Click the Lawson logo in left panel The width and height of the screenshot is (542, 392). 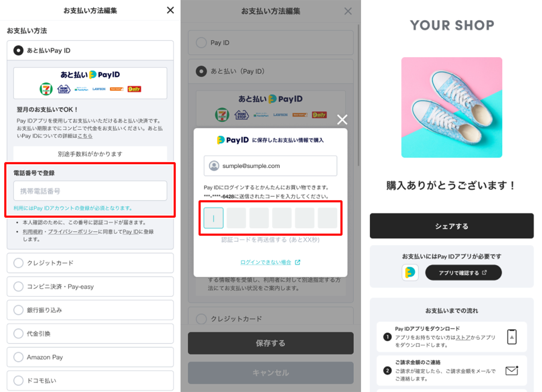coord(99,89)
